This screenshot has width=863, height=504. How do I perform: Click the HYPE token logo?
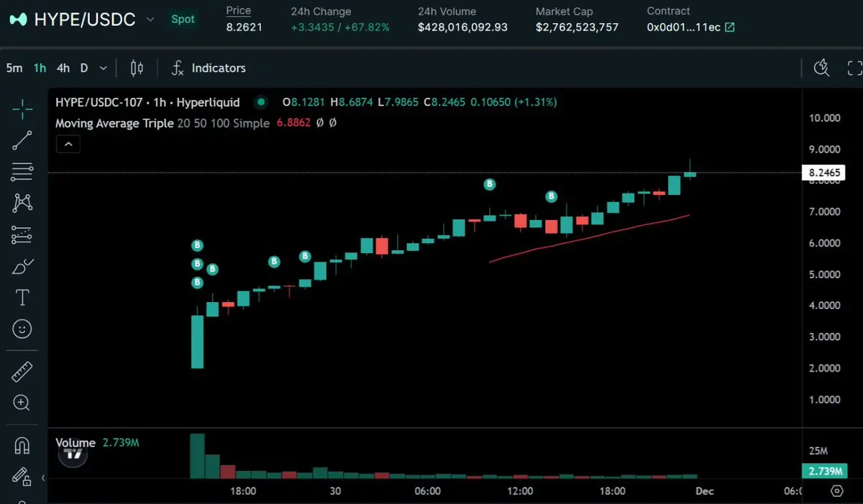tap(18, 19)
